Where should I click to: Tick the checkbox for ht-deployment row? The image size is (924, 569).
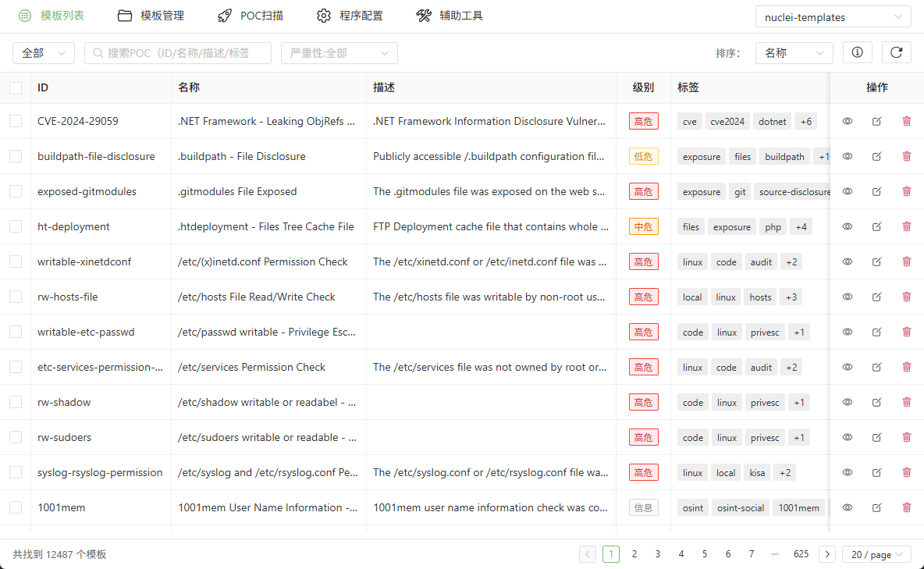[x=16, y=226]
